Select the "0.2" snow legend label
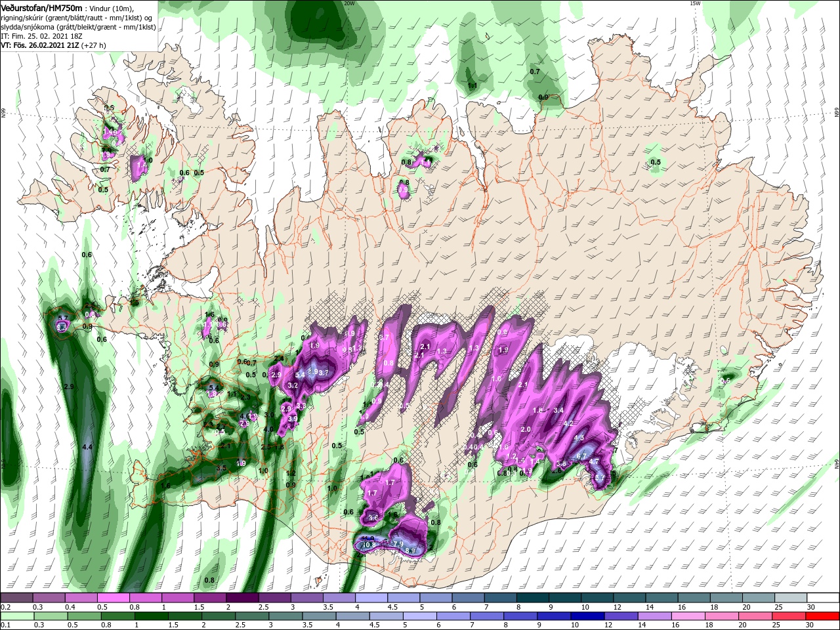 [5, 607]
